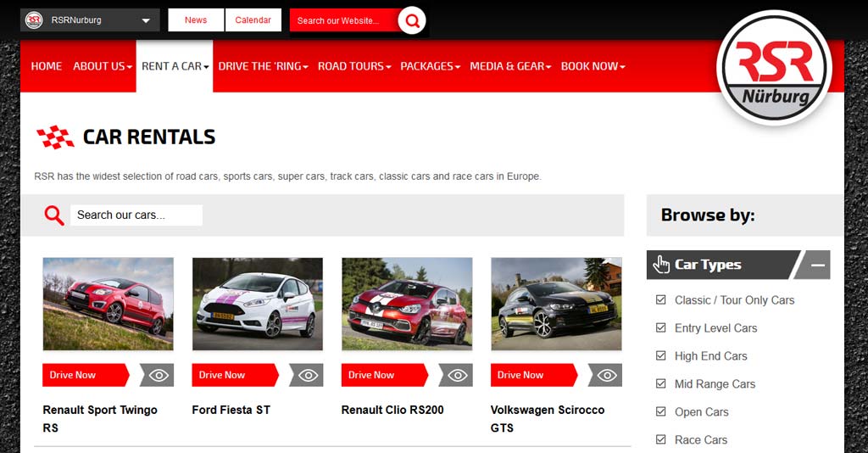This screenshot has height=453, width=868.
Task: Toggle the Entry Level Cars checkbox
Action: tap(660, 327)
